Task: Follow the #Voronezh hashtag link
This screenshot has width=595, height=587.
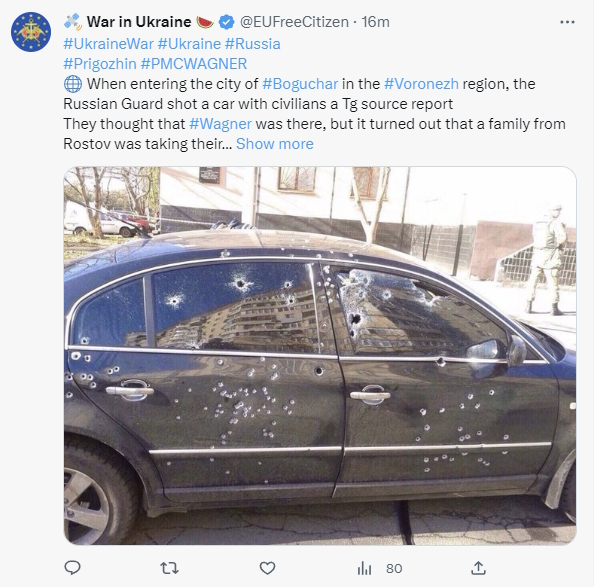Action: click(x=421, y=84)
